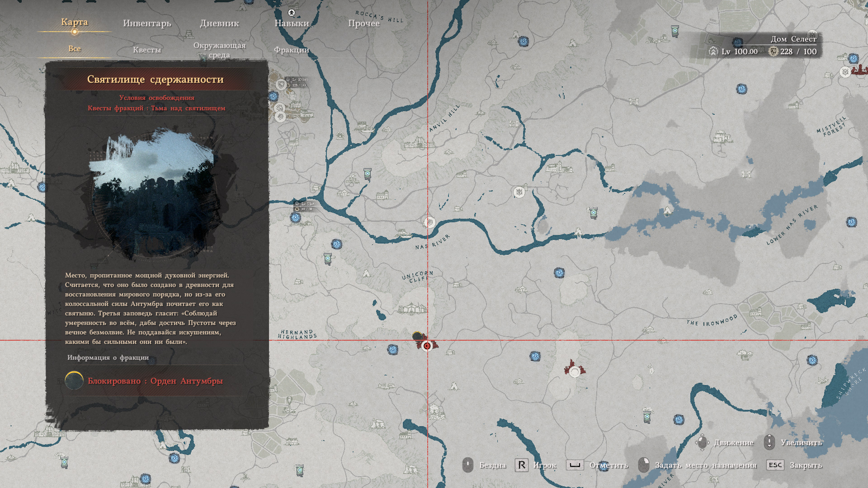Click the Antumbra Order moon emblem icon
This screenshot has width=868, height=488.
tap(74, 380)
